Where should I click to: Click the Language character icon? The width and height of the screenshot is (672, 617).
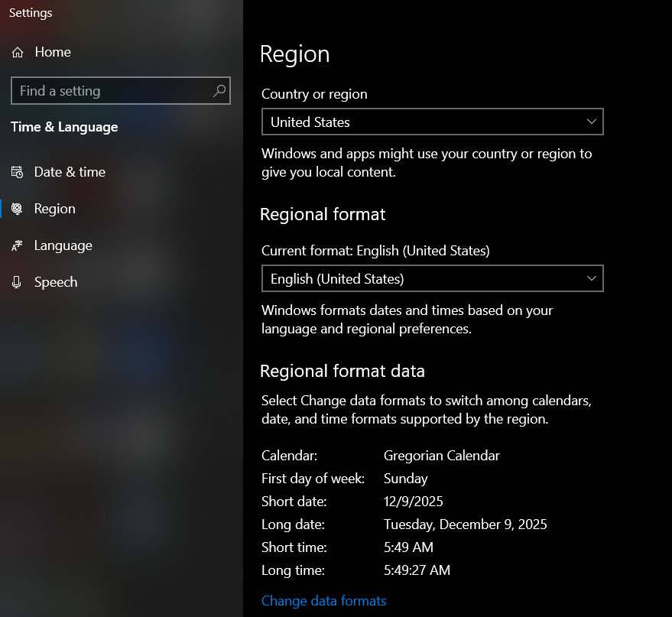(x=17, y=245)
